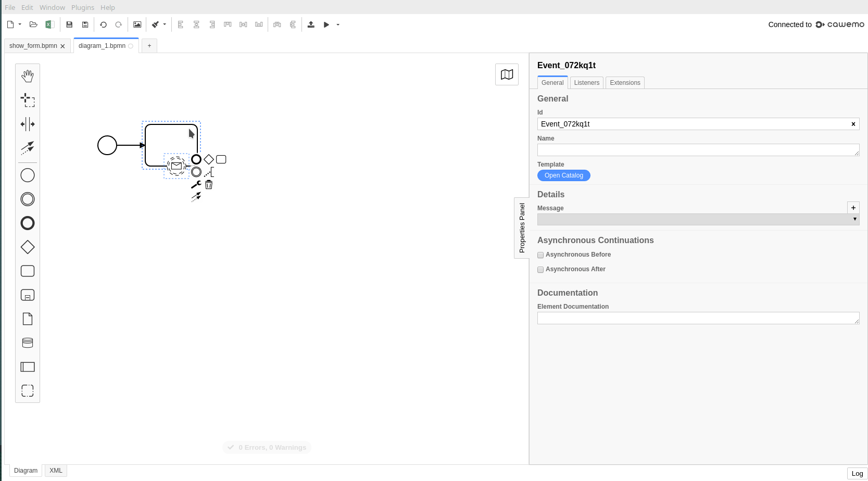Switch to the Listeners tab
The image size is (868, 481).
click(x=586, y=82)
